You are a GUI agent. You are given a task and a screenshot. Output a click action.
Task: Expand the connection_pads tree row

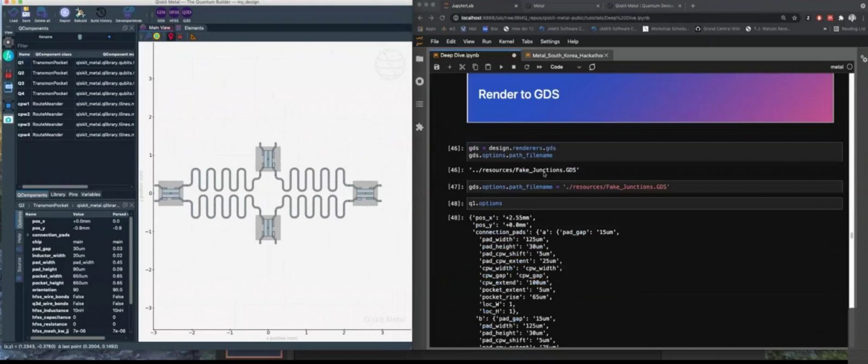(x=28, y=235)
